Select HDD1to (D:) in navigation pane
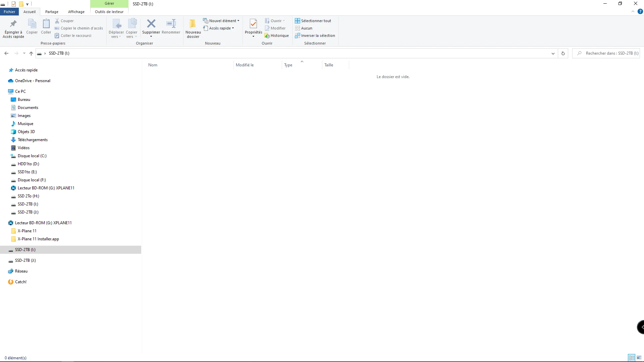The height and width of the screenshot is (362, 644). click(29, 164)
